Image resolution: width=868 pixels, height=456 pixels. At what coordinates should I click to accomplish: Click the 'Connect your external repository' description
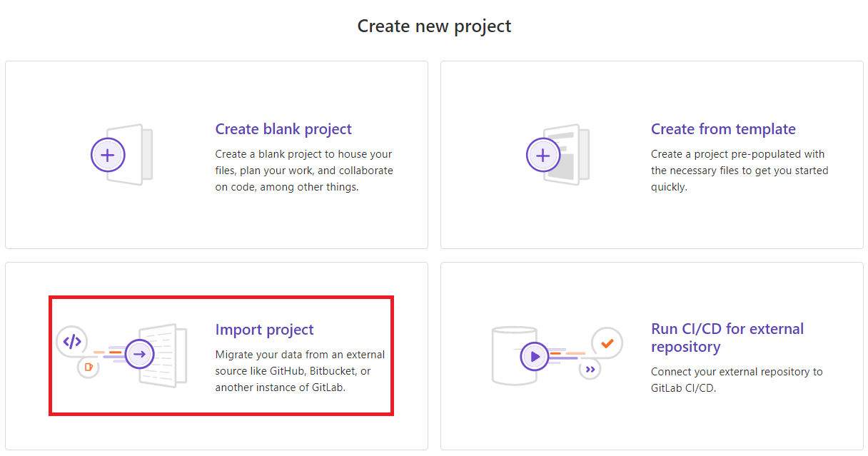click(737, 380)
